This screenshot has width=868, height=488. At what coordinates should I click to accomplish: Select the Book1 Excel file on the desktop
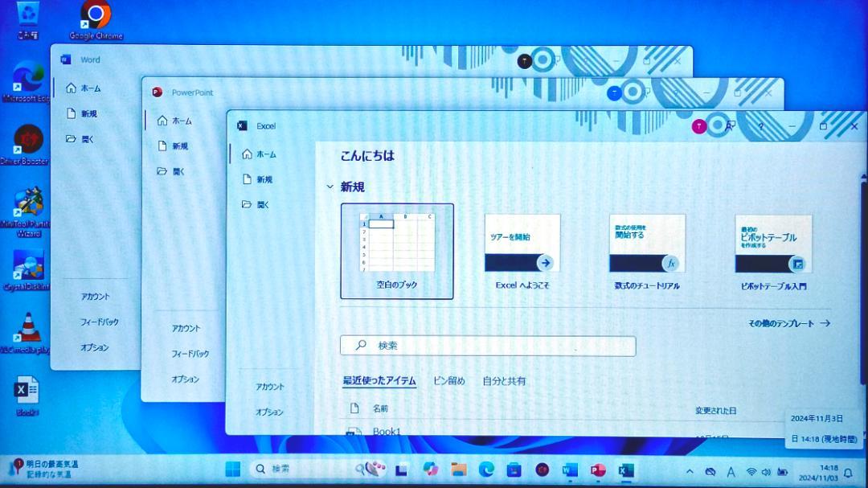coord(27,396)
